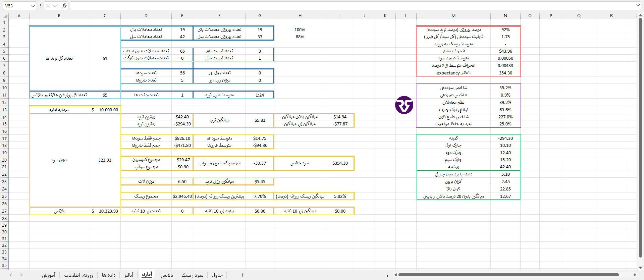
Task: Click the Enter checkmark icon in formula bar
Action: pos(56,6)
